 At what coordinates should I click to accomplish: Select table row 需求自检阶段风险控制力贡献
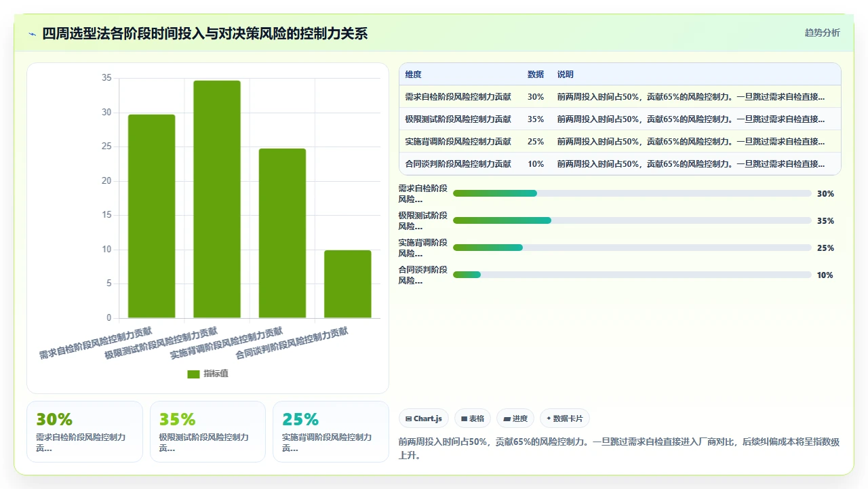(620, 96)
